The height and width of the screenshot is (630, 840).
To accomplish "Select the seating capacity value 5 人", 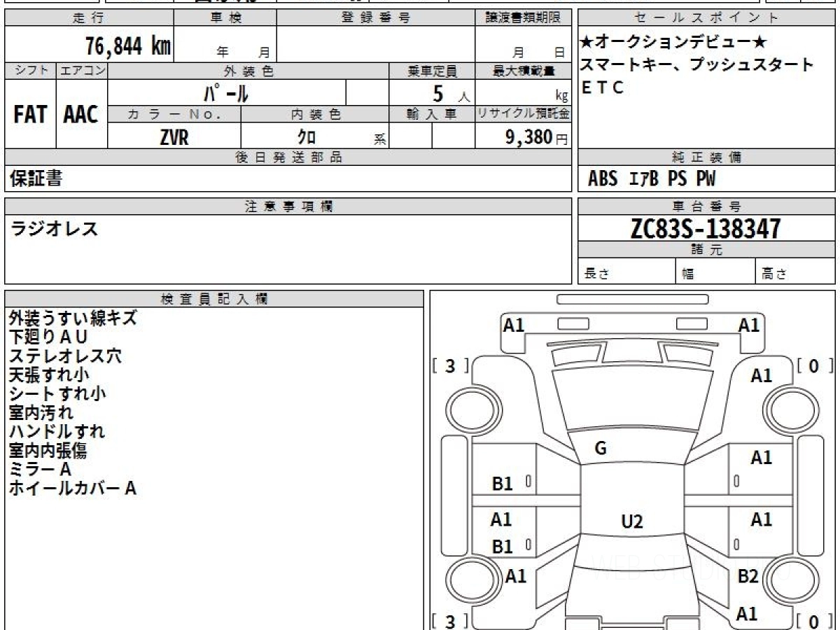I will 451,93.
